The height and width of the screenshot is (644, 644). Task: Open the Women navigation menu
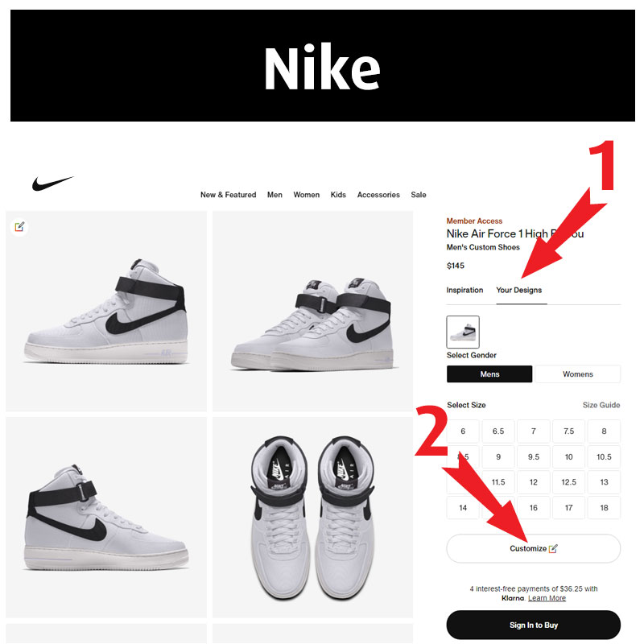[306, 195]
